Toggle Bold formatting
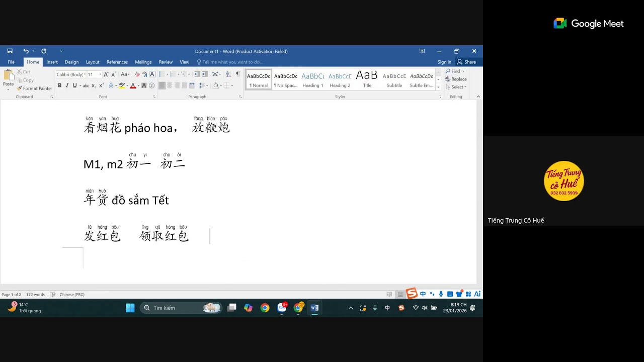Screen dimensions: 644x362 click(59, 85)
